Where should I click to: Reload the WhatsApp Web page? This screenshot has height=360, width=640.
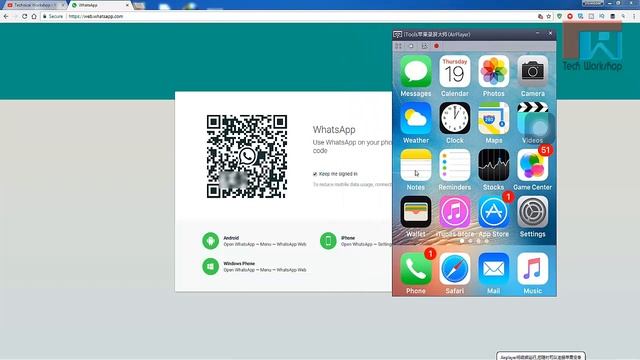[x=24, y=16]
